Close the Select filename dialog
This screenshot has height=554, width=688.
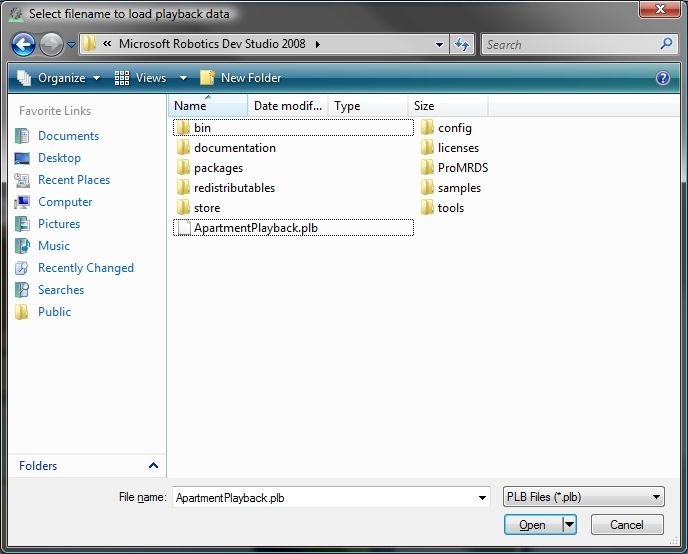point(660,9)
